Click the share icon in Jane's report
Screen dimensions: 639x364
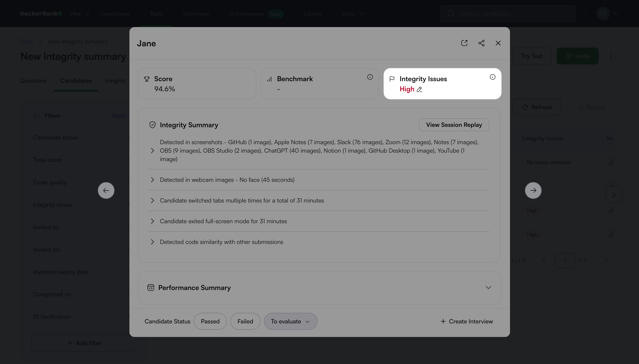[x=481, y=43]
